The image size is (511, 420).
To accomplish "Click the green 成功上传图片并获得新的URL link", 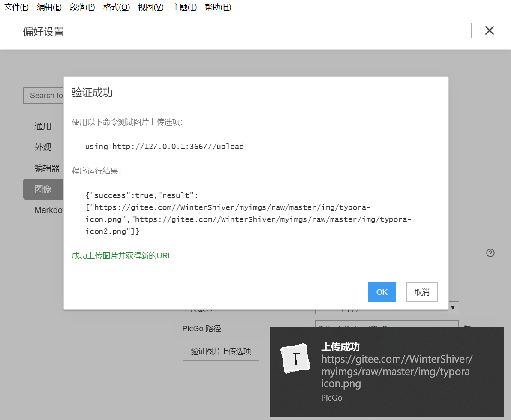I will pos(122,255).
